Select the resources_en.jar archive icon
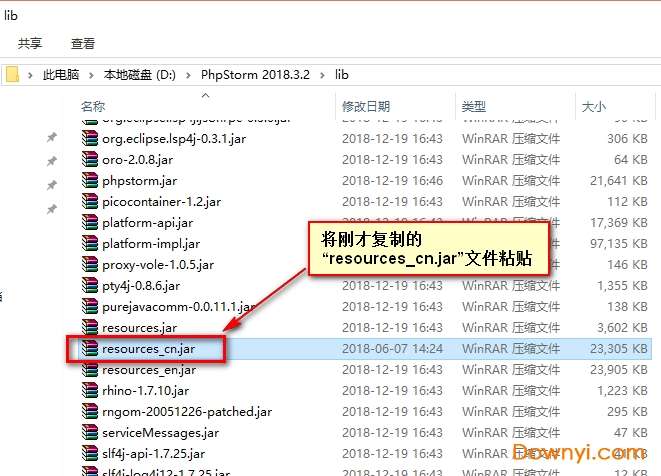This screenshot has height=476, width=661. 90,370
